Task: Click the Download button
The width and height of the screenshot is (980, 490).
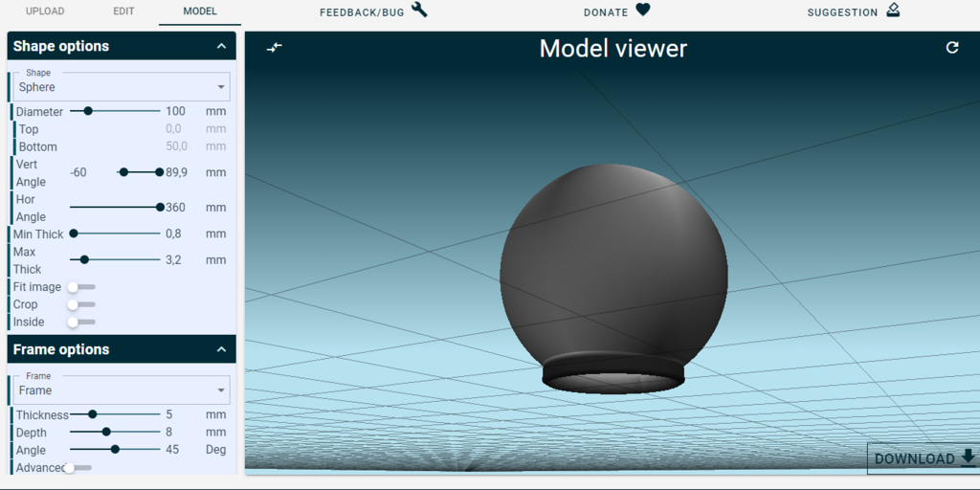Action: tap(924, 458)
